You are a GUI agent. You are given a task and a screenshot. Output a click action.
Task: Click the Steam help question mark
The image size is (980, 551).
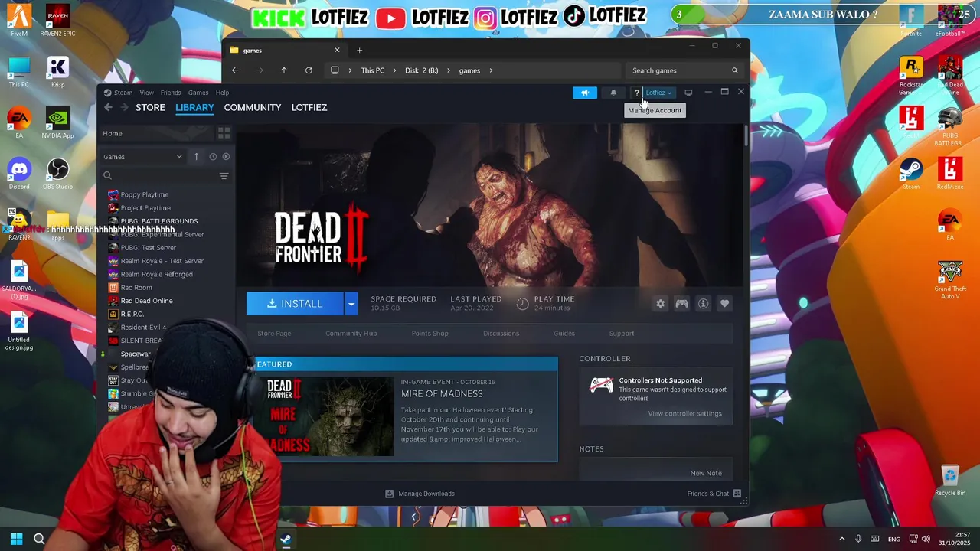636,93
